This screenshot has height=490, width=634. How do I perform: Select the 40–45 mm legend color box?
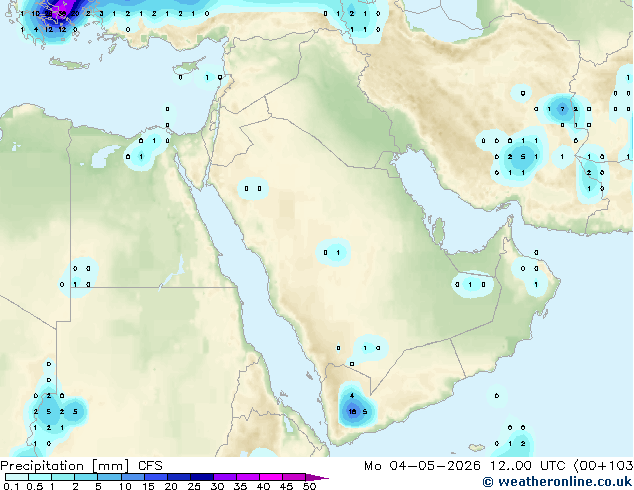click(x=271, y=477)
